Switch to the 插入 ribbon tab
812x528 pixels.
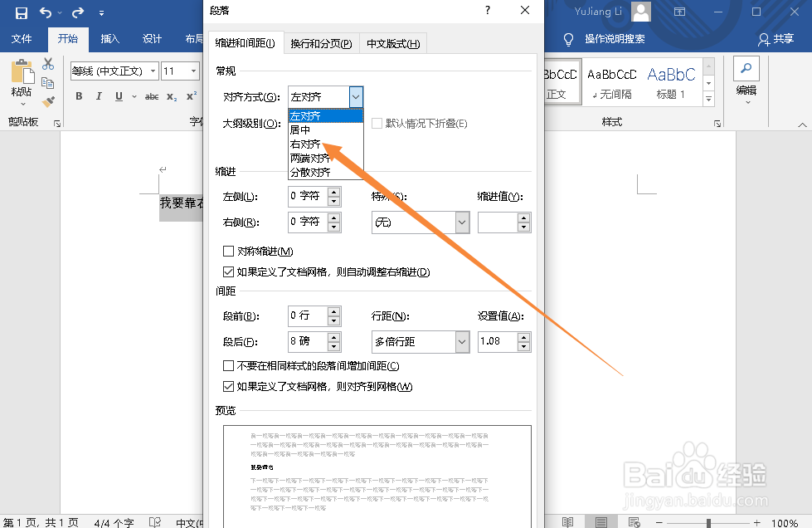click(109, 39)
